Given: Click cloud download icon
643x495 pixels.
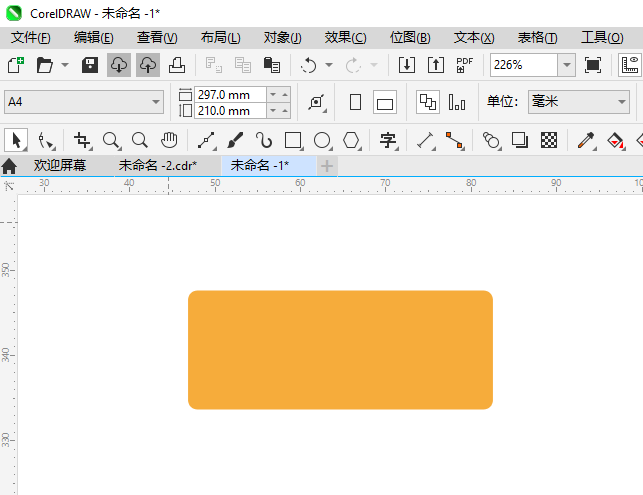Looking at the screenshot, I should pyautogui.click(x=119, y=65).
